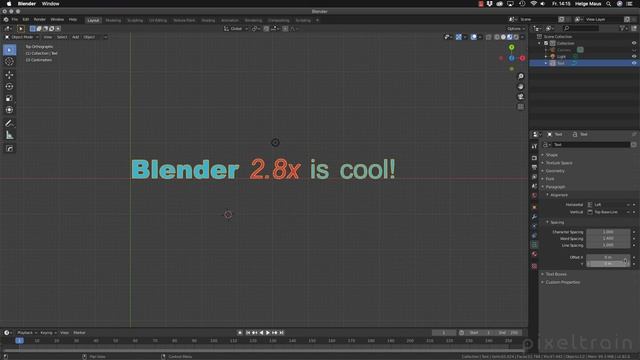Open the Texture properties tab
This screenshot has width=640, height=360.
(534, 266)
